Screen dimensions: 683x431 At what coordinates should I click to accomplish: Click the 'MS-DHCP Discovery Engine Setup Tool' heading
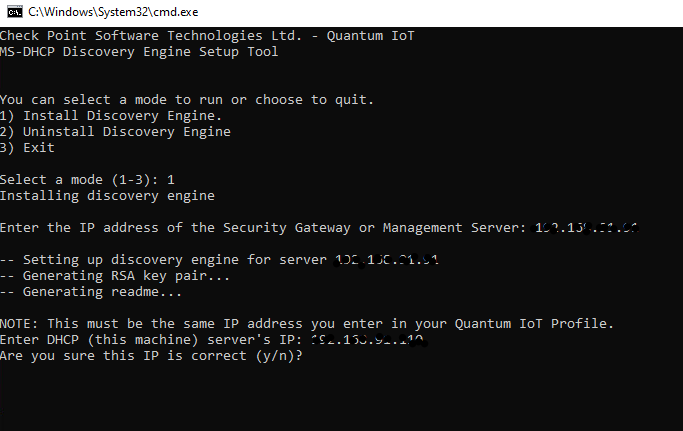click(x=139, y=51)
